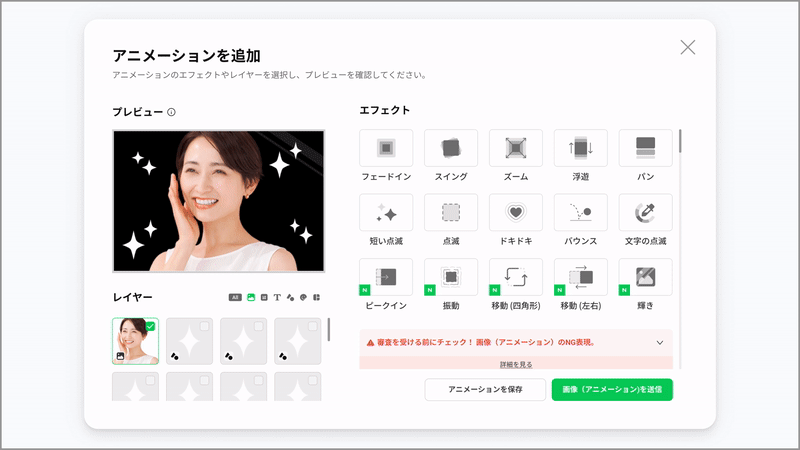Apply the 振動 vibration effect

[451, 277]
